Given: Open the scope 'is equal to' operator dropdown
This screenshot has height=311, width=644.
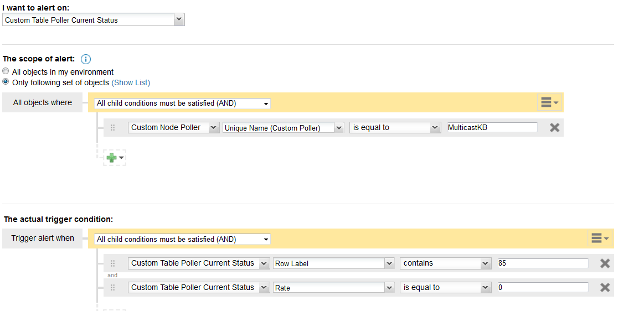Looking at the screenshot, I should [395, 128].
